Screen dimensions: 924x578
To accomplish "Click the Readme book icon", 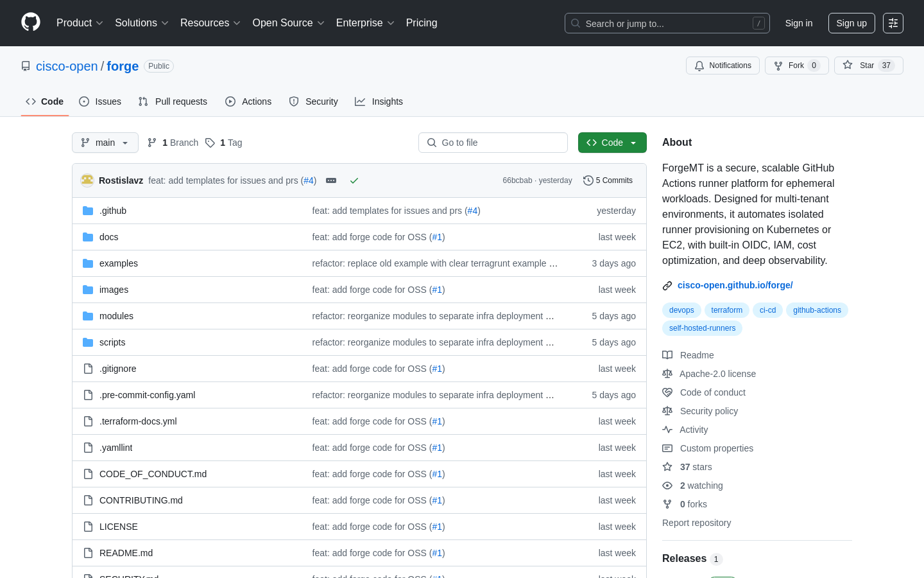I will [x=667, y=355].
